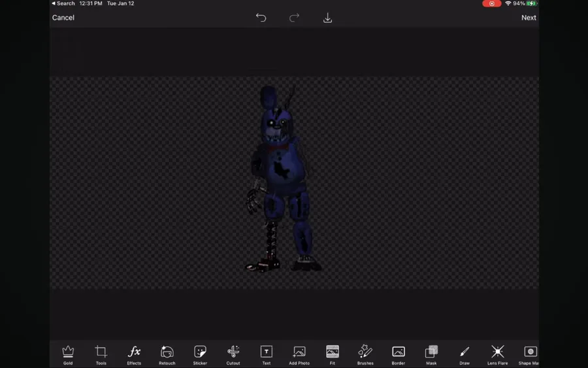This screenshot has height=368, width=588.
Task: Redo the last undone edit
Action: 295,18
